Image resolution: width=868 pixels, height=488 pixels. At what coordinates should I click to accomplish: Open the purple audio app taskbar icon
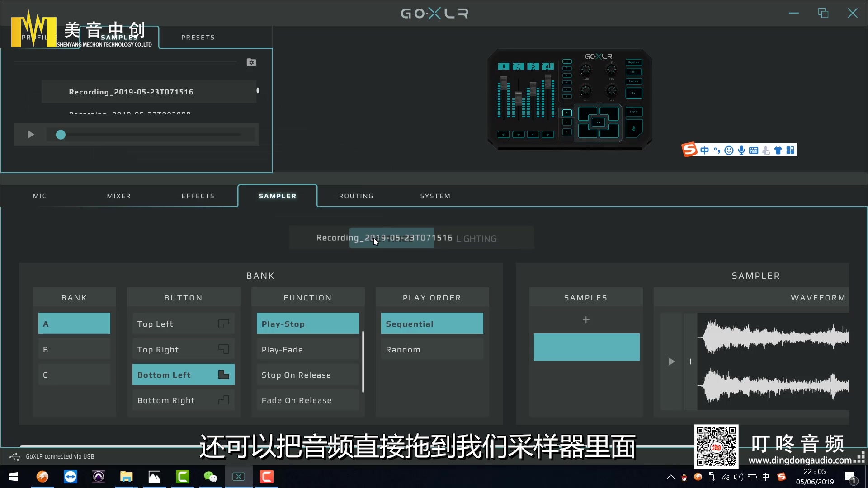[x=99, y=477]
